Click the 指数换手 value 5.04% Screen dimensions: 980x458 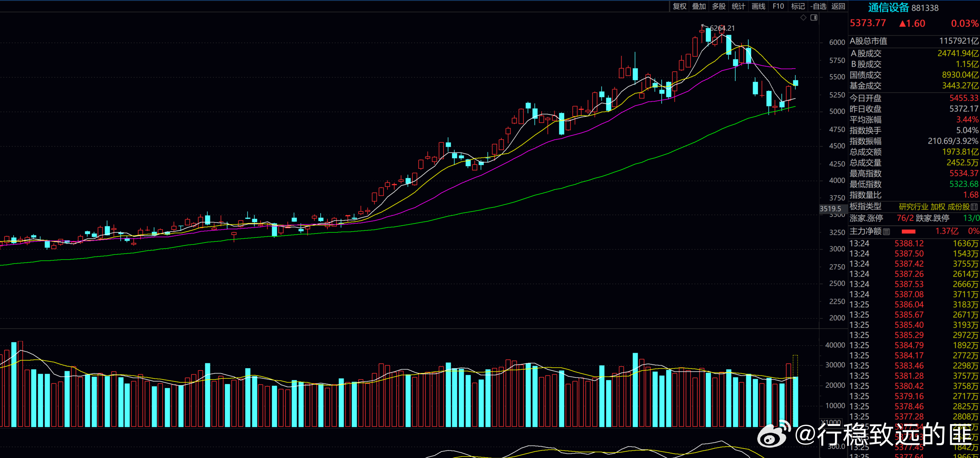coord(968,131)
